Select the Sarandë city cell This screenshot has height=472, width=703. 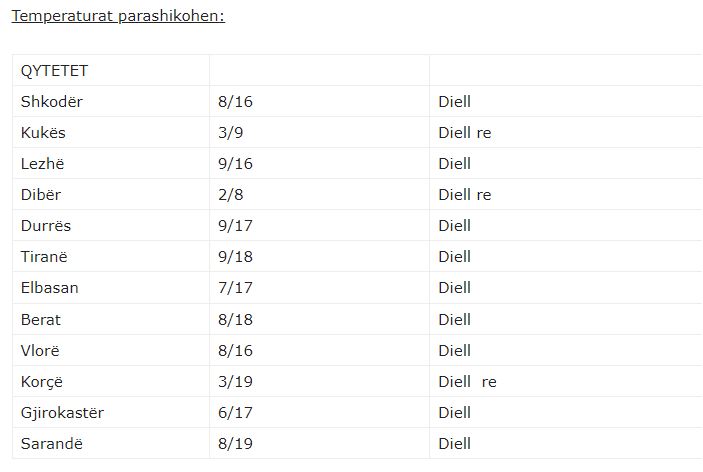pos(48,443)
